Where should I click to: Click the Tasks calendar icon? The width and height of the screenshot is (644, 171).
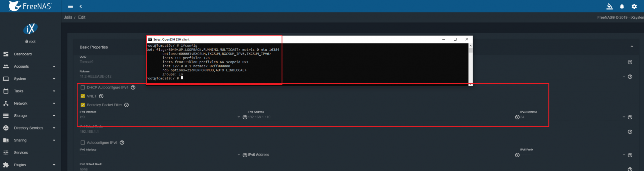6,91
